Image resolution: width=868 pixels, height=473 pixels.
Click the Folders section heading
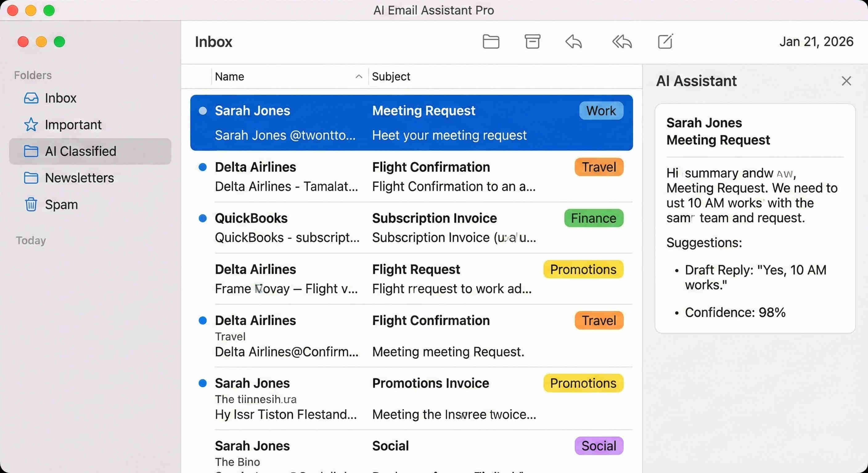coord(33,75)
